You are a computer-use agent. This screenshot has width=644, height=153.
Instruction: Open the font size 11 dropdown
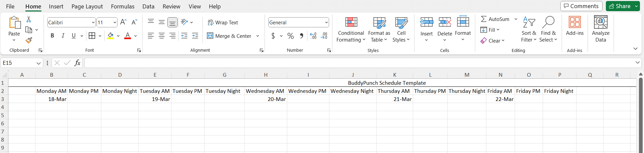[x=115, y=23]
